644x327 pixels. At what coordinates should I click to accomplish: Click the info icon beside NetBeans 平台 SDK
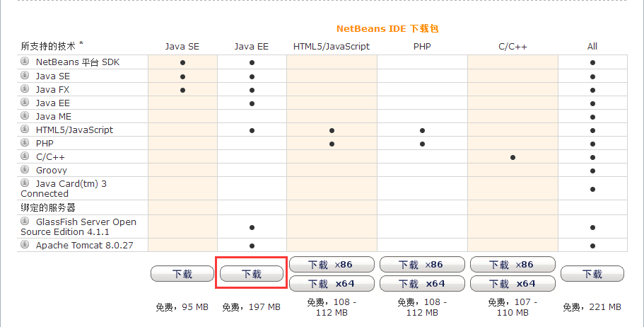coord(25,62)
